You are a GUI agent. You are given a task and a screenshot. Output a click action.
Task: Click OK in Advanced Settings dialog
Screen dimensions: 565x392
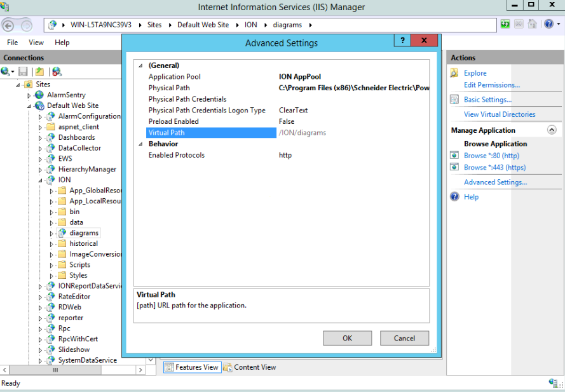(x=348, y=338)
